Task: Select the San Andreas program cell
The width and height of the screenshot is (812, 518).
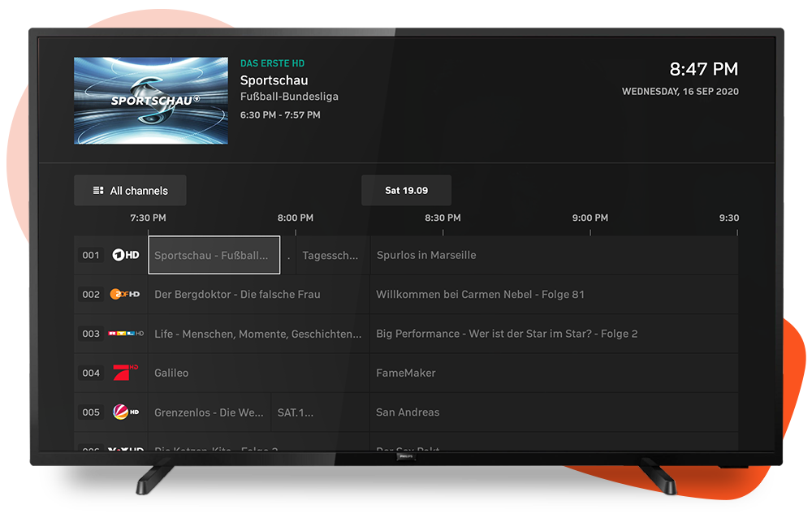Action: (x=554, y=412)
